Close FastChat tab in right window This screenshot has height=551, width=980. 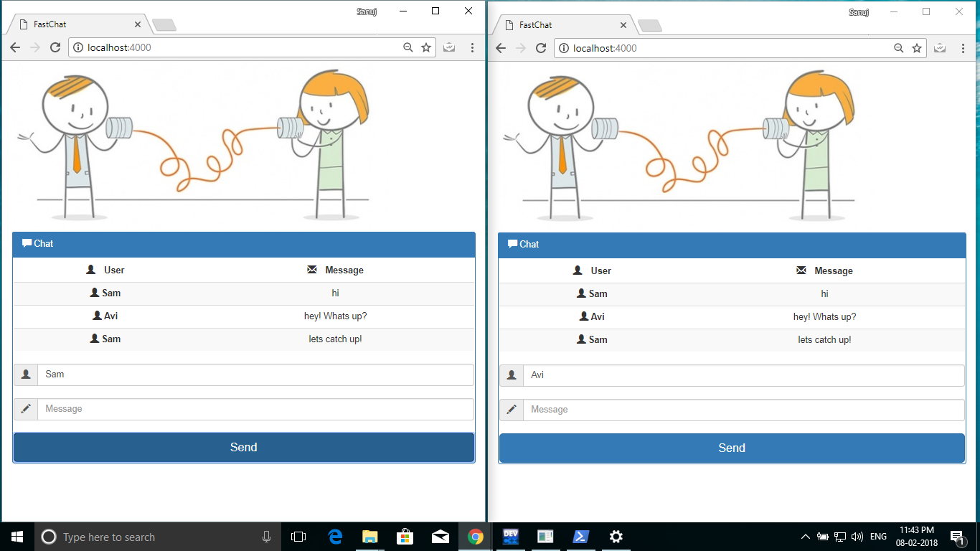[x=623, y=25]
